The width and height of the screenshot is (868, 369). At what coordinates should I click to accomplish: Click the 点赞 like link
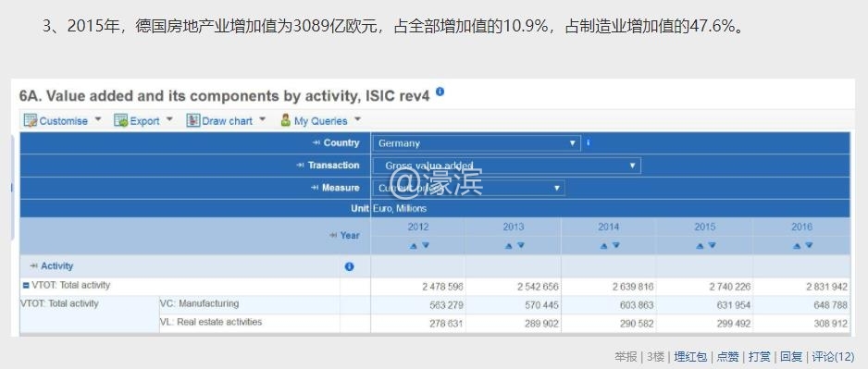click(728, 357)
